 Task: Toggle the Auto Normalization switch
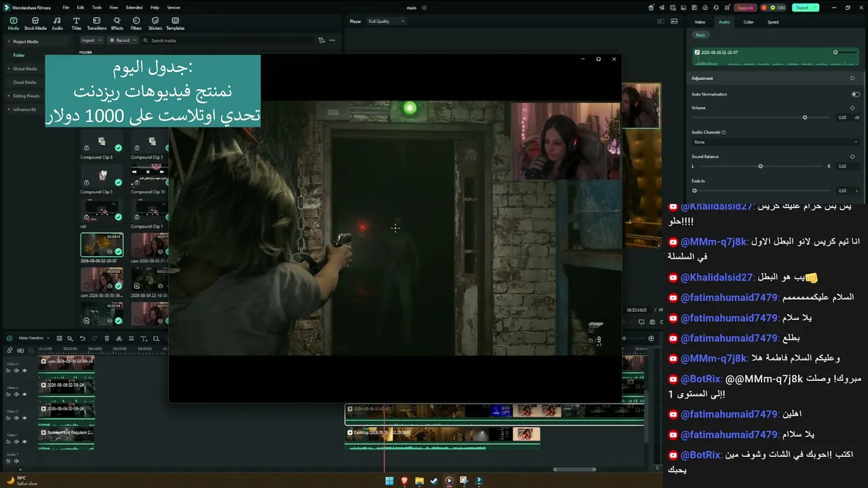click(x=855, y=94)
